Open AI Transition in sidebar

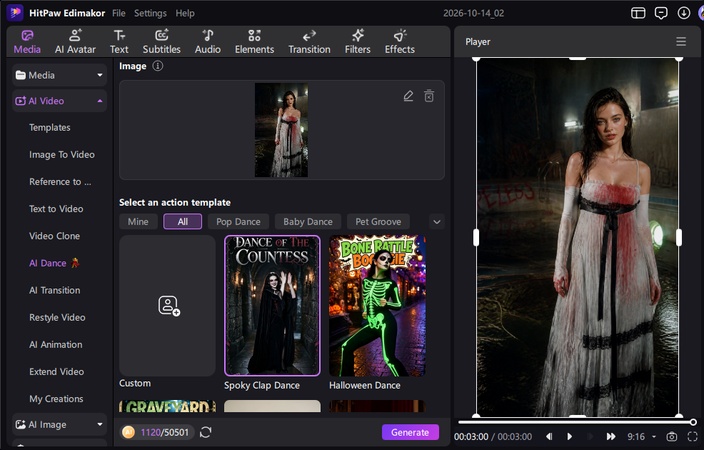pyautogui.click(x=55, y=290)
